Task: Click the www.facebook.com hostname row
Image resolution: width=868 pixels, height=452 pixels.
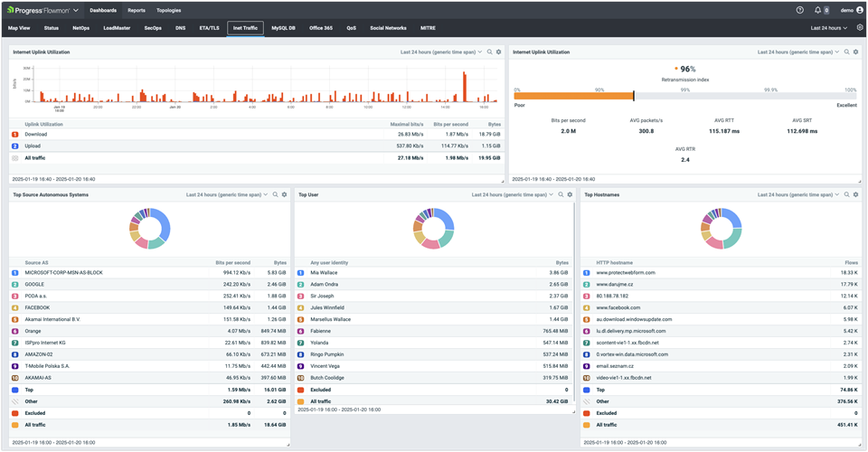Action: (x=618, y=307)
